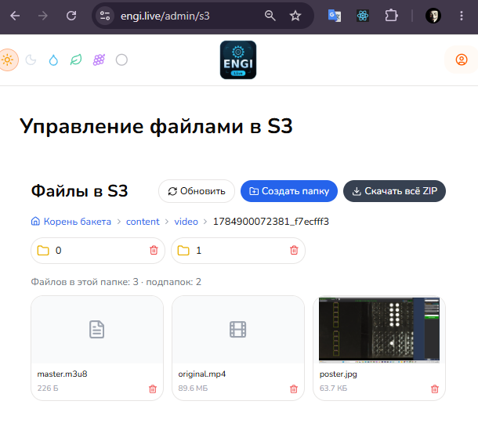Viewport: 478px width, 448px height.
Task: Open the Google Translate extension
Action: 335,16
